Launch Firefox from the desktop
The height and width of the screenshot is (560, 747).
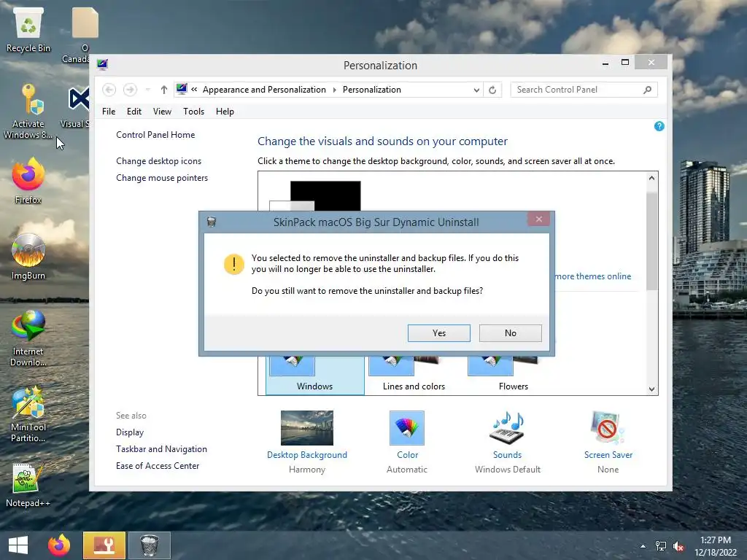click(x=28, y=181)
